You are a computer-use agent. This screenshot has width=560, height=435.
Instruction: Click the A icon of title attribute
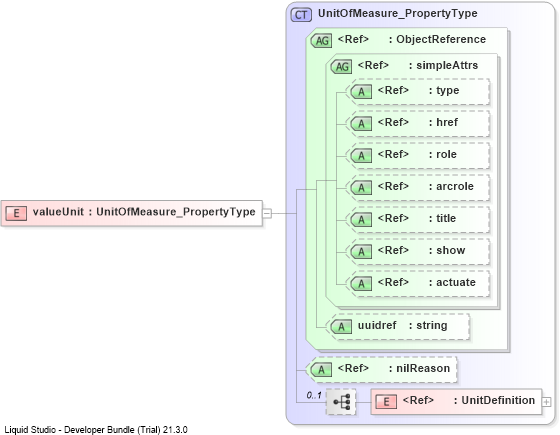(x=361, y=220)
